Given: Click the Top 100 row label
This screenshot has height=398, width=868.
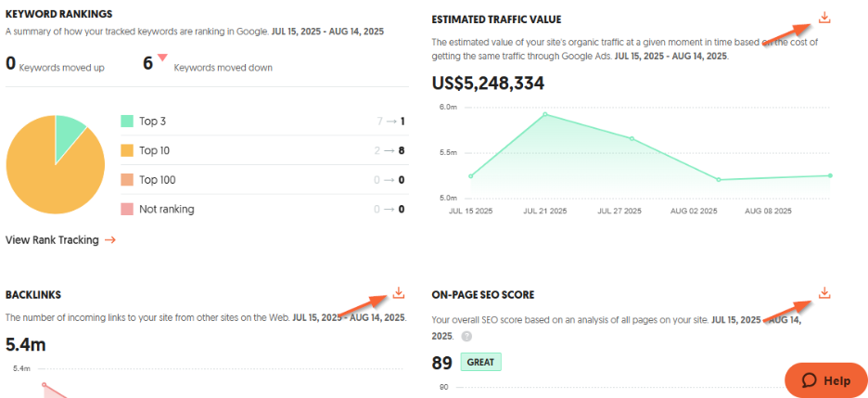Looking at the screenshot, I should click(x=158, y=180).
